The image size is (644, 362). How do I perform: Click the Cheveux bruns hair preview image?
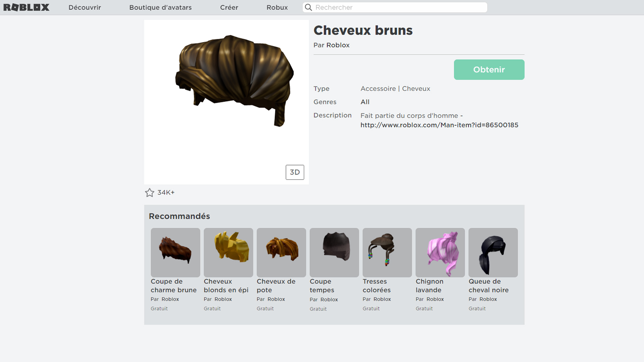pos(226,102)
